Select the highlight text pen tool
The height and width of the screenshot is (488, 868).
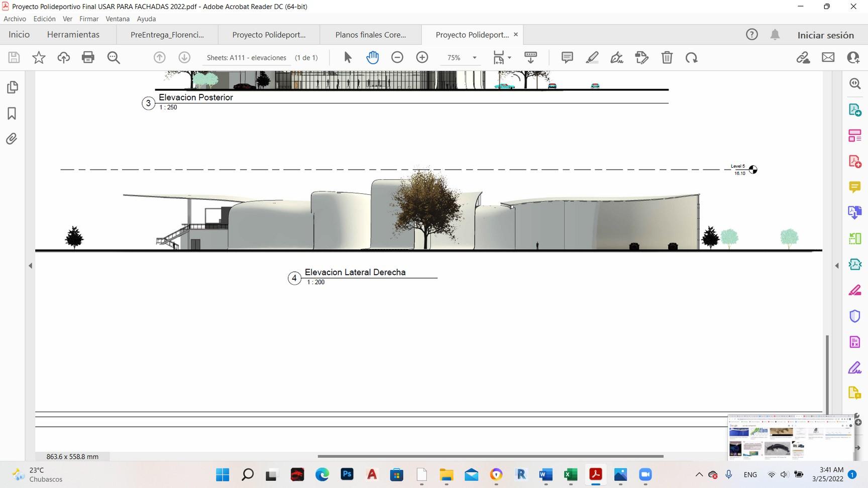pyautogui.click(x=592, y=58)
